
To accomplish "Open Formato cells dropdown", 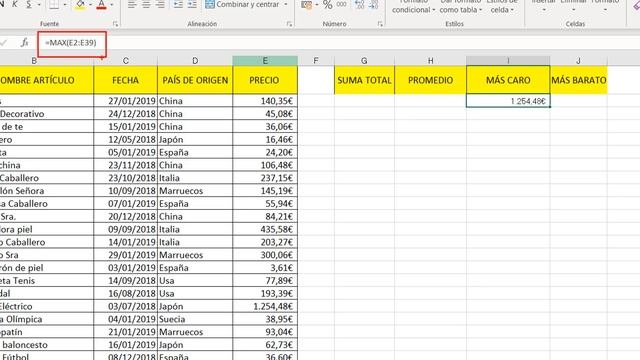I will [605, 6].
